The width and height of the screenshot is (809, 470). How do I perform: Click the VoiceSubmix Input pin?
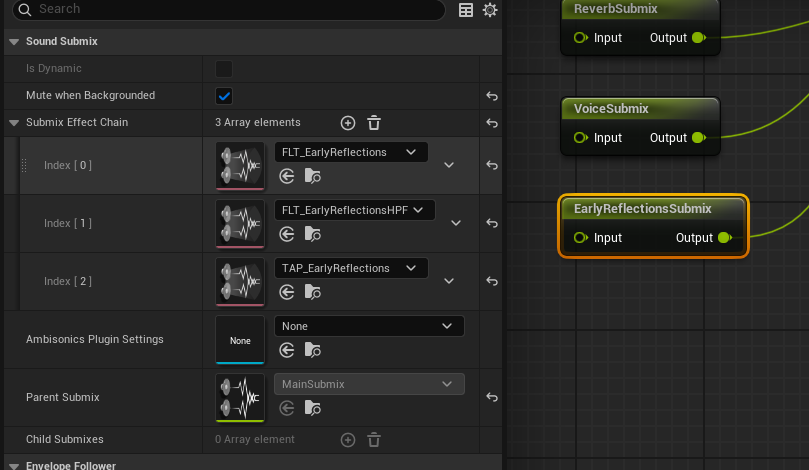point(581,138)
